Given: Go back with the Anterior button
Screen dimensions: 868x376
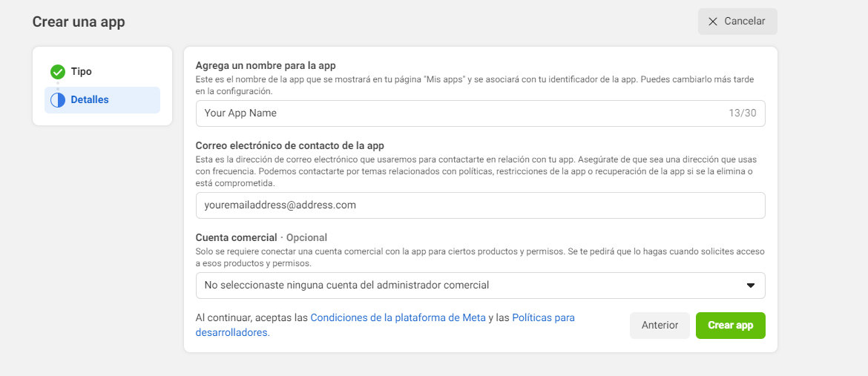Looking at the screenshot, I should (x=660, y=326).
